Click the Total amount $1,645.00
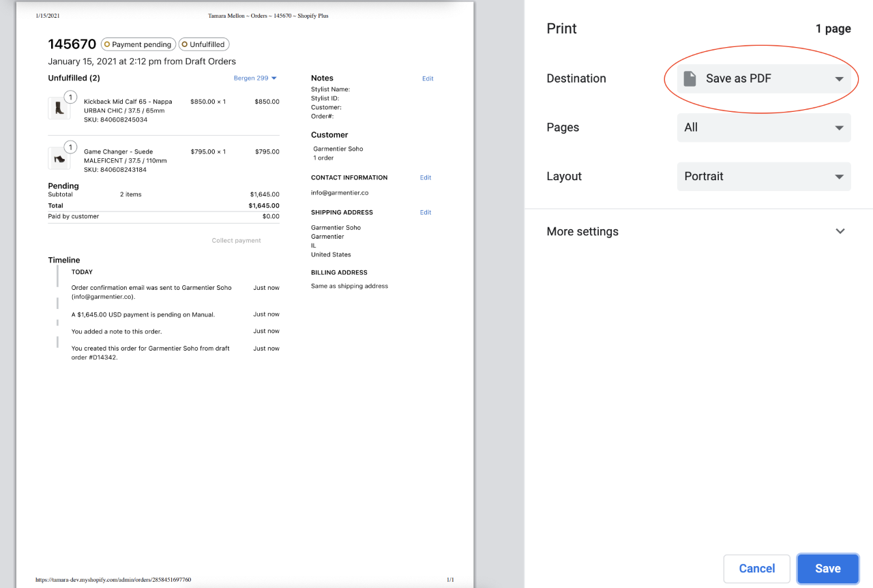This screenshot has height=588, width=873. pyautogui.click(x=264, y=205)
